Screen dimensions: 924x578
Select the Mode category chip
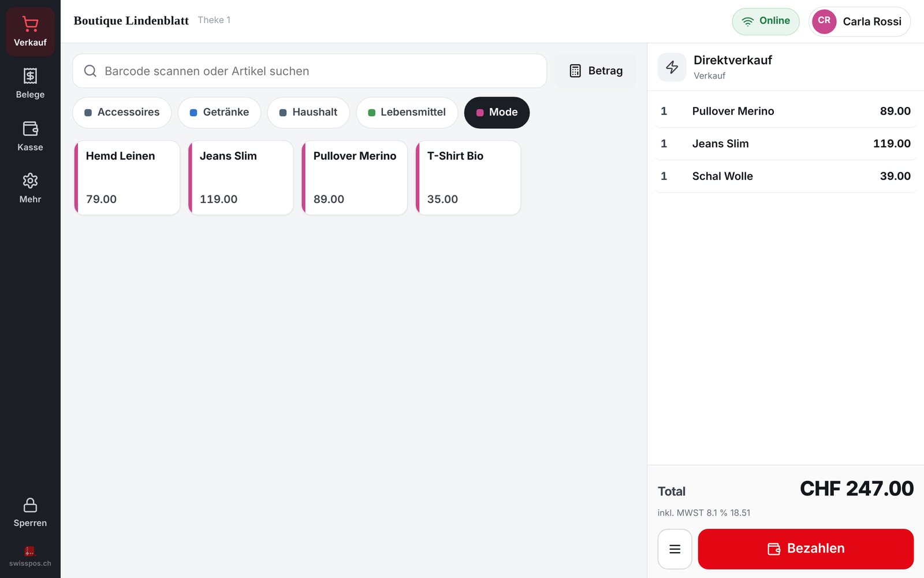(497, 112)
